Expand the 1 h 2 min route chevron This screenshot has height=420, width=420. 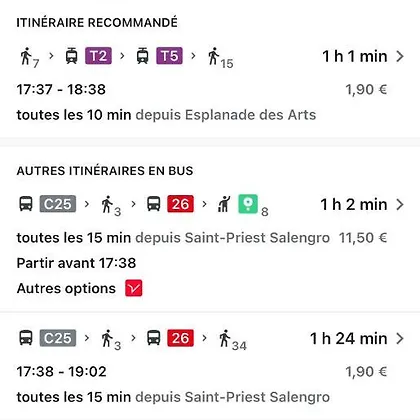coord(400,204)
